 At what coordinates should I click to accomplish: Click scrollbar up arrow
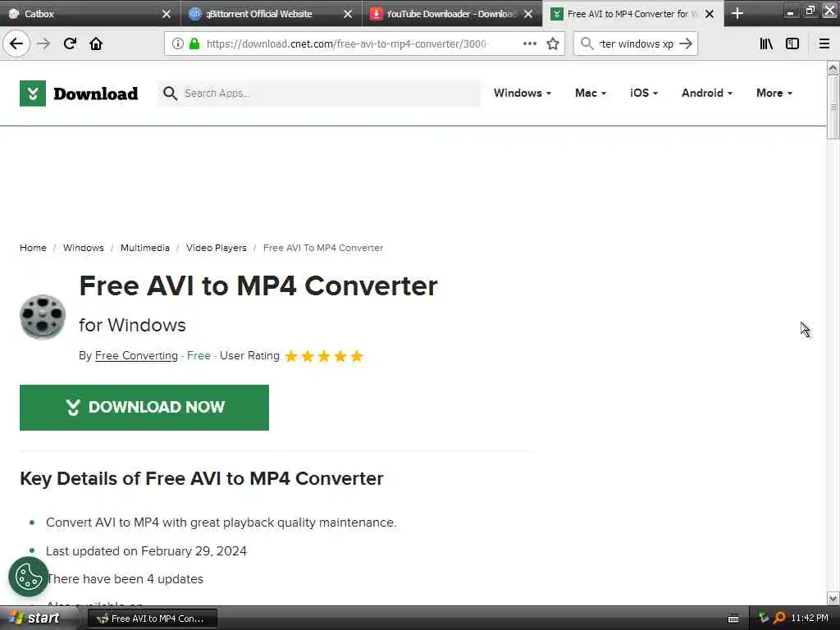tap(833, 67)
